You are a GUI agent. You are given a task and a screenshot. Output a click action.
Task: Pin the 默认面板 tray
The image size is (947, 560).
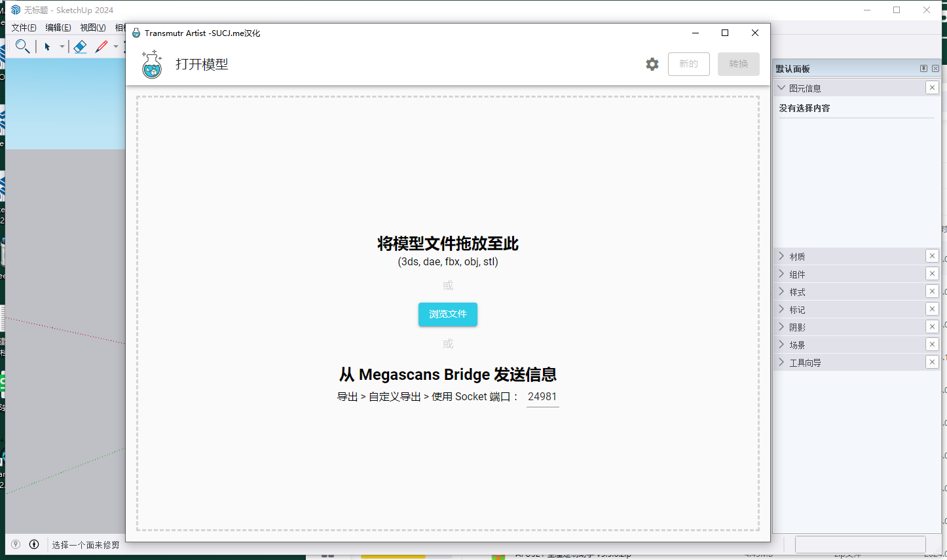coord(923,69)
